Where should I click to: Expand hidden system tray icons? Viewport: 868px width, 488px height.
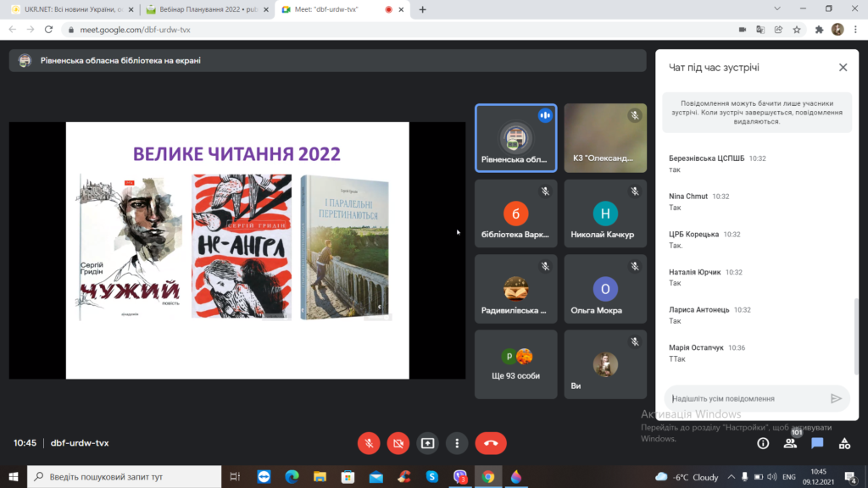click(732, 477)
